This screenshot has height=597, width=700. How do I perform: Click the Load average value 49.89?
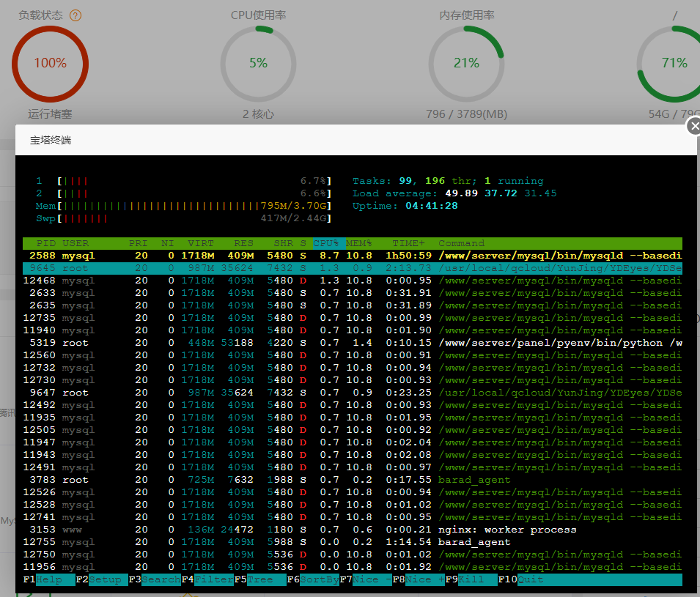pos(461,193)
